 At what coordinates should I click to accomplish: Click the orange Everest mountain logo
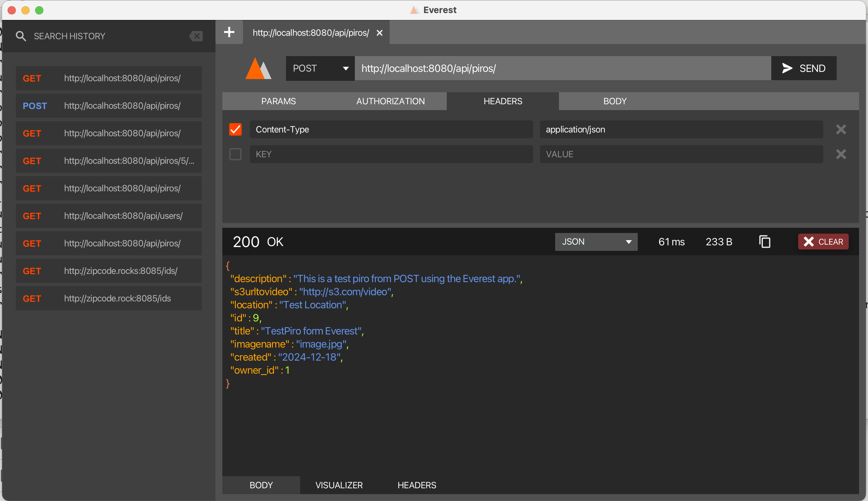pyautogui.click(x=258, y=68)
